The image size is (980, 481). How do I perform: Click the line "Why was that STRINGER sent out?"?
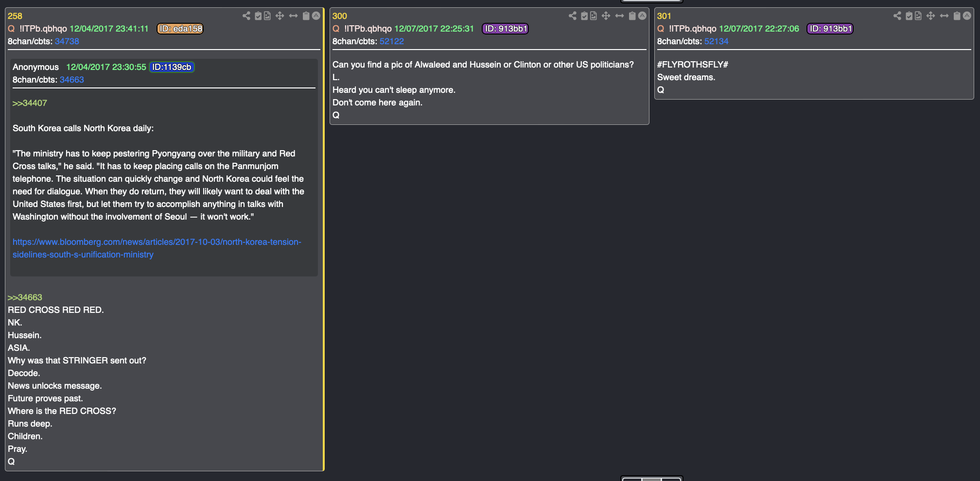coord(77,361)
